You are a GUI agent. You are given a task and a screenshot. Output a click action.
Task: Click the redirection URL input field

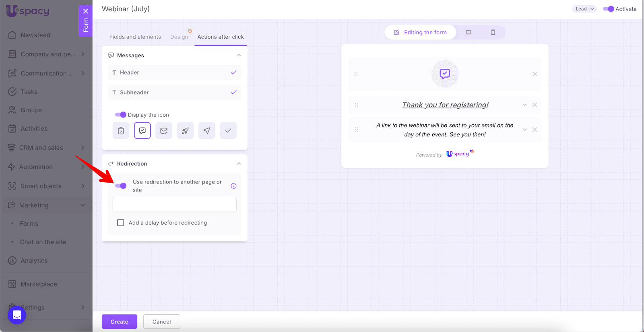pos(174,204)
